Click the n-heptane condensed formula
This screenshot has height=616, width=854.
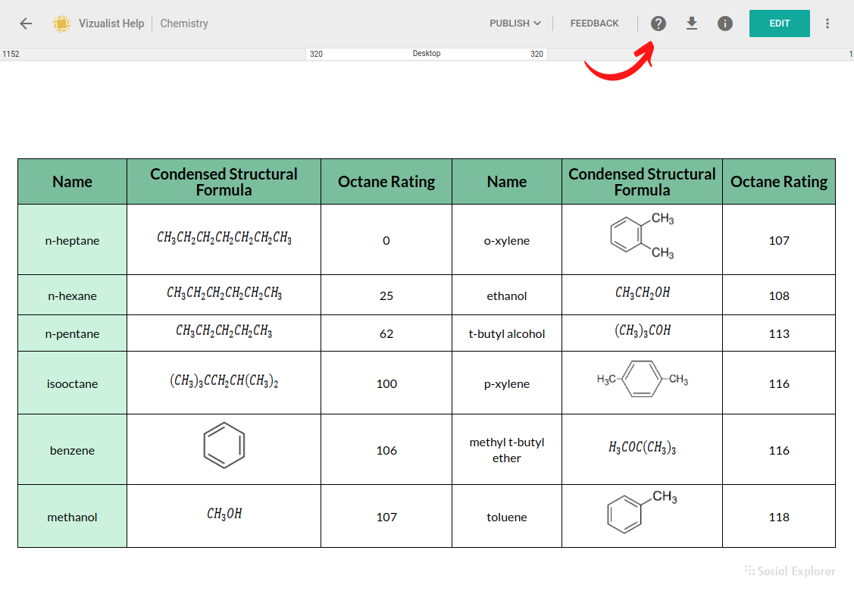pos(224,237)
